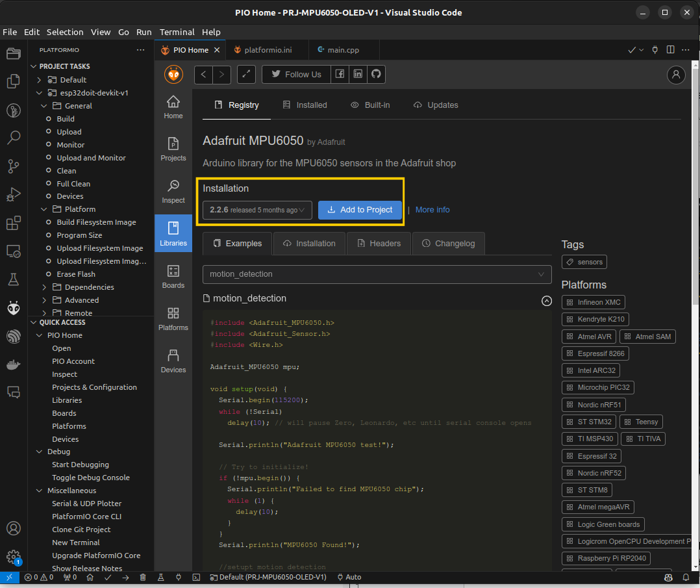This screenshot has width=700, height=588.
Task: Open Platforms section in PIO sidebar
Action: (173, 319)
